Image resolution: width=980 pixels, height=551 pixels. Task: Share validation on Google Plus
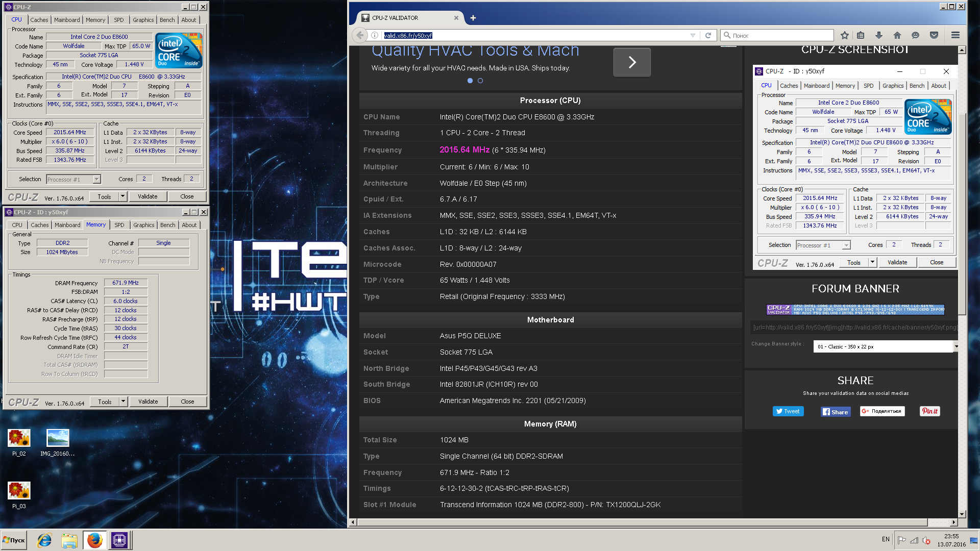coord(882,411)
